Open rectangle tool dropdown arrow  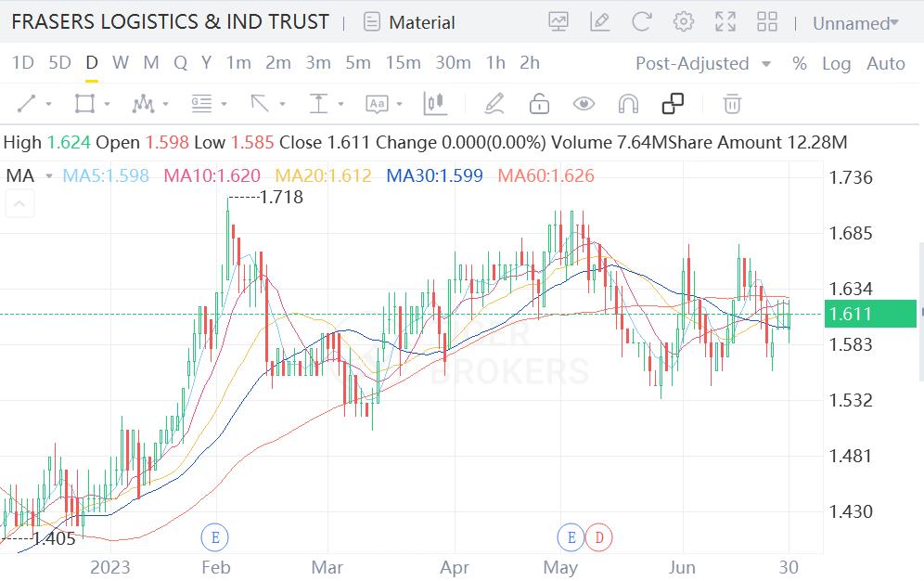(x=108, y=104)
